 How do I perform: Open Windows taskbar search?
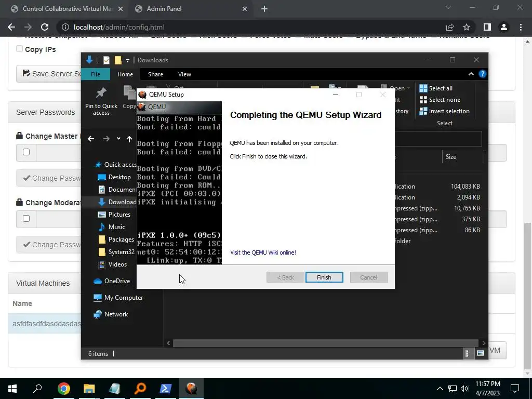pyautogui.click(x=37, y=389)
